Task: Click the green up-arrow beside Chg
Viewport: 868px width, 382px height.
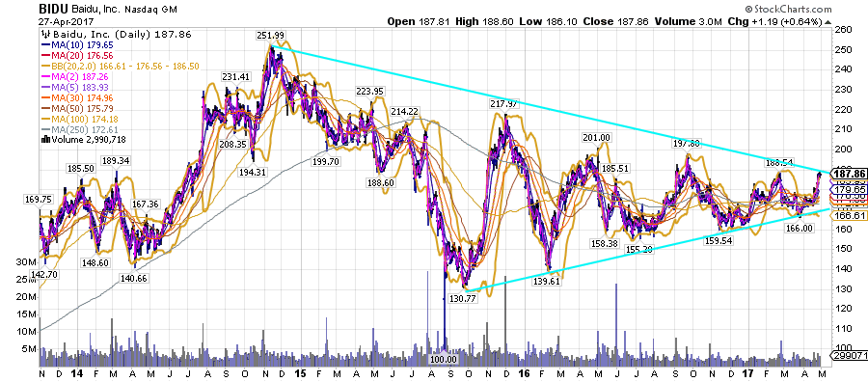Action: tap(827, 22)
